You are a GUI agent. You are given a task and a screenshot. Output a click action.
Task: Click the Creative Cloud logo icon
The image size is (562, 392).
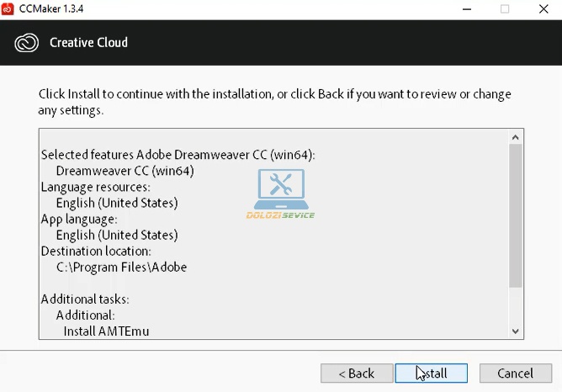pyautogui.click(x=27, y=43)
